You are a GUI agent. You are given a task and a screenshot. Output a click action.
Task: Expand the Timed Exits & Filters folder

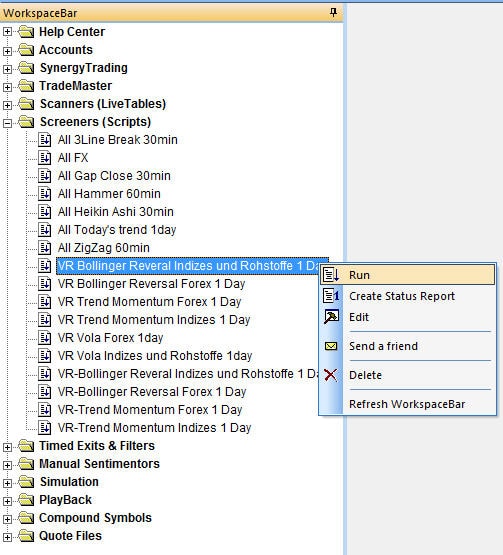(7, 447)
